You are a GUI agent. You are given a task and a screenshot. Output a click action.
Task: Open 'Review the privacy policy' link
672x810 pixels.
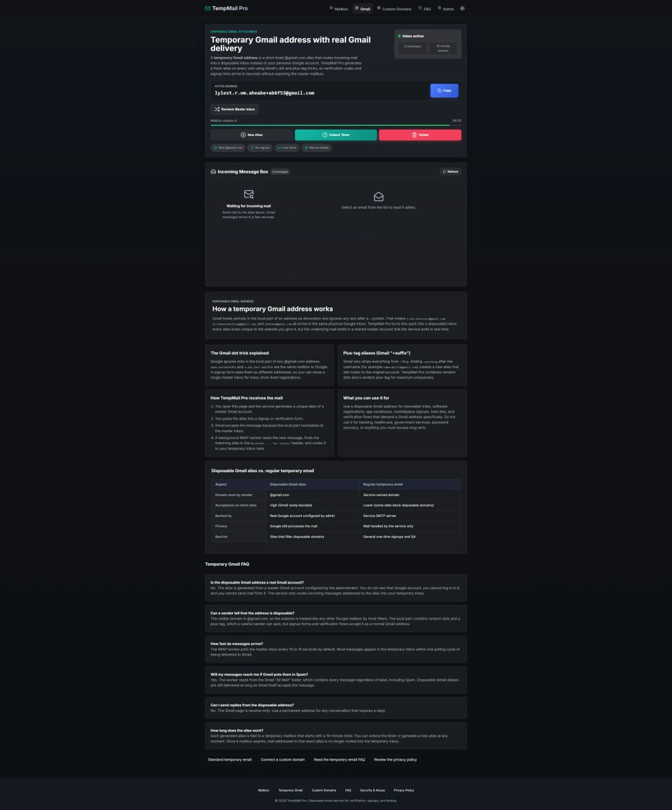[395, 759]
